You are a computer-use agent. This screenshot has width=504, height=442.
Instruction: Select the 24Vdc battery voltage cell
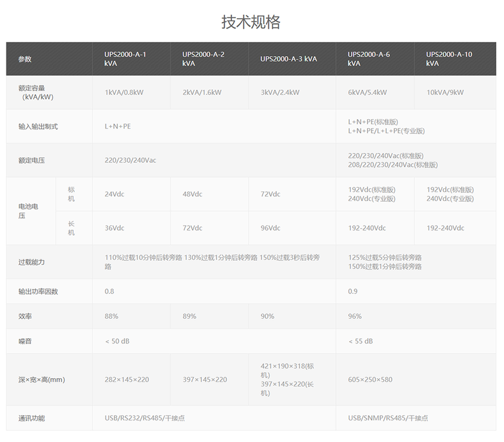point(114,194)
